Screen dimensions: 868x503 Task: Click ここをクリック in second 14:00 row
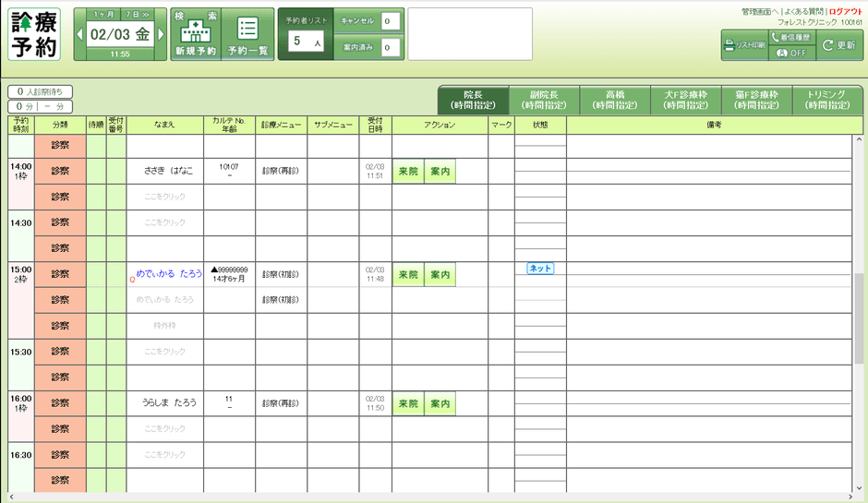coord(165,197)
